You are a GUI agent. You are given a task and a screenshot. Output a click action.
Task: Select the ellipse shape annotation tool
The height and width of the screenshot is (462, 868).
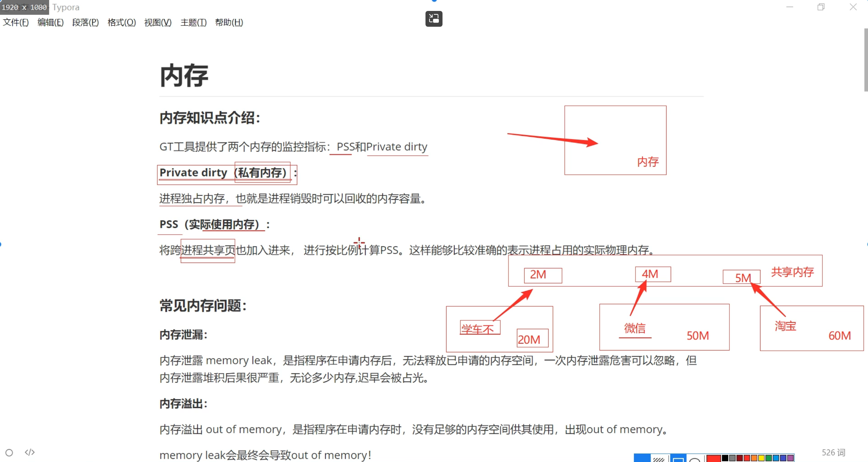click(694, 459)
